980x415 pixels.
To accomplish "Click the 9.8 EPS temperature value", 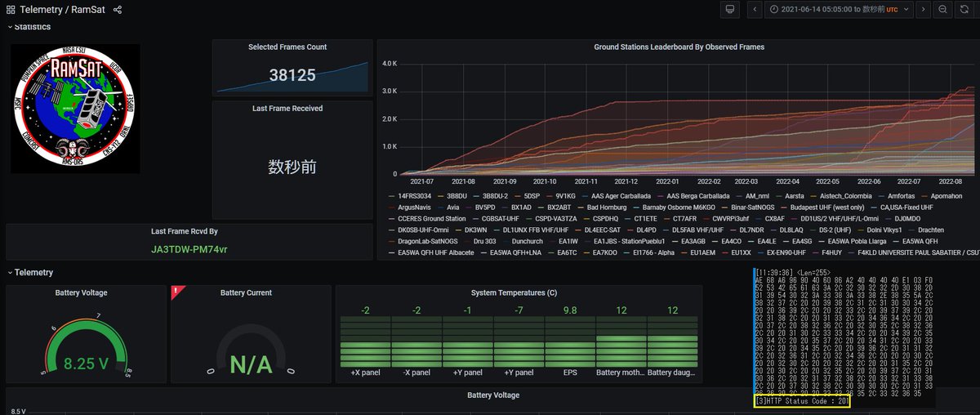I will click(x=570, y=310).
